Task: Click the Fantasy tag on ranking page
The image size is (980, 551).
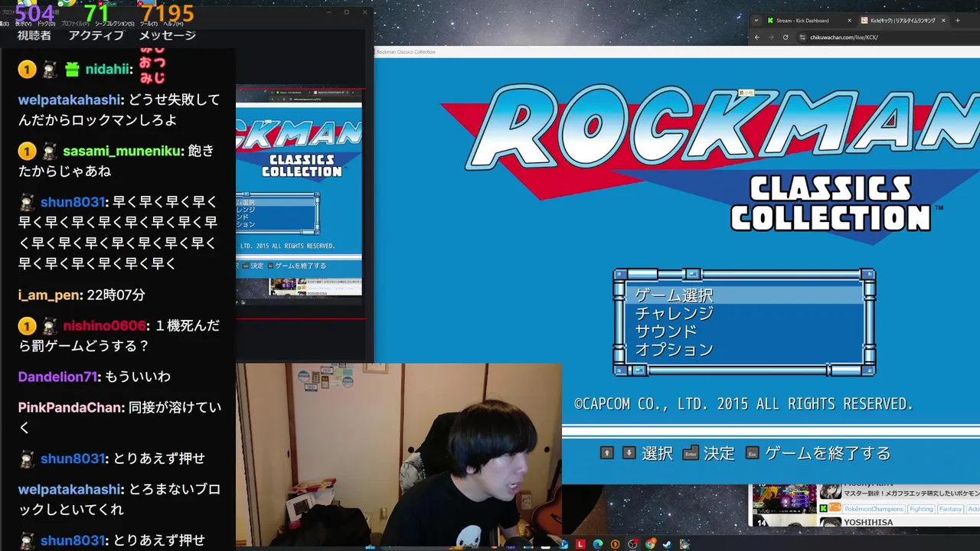Action: pyautogui.click(x=950, y=509)
